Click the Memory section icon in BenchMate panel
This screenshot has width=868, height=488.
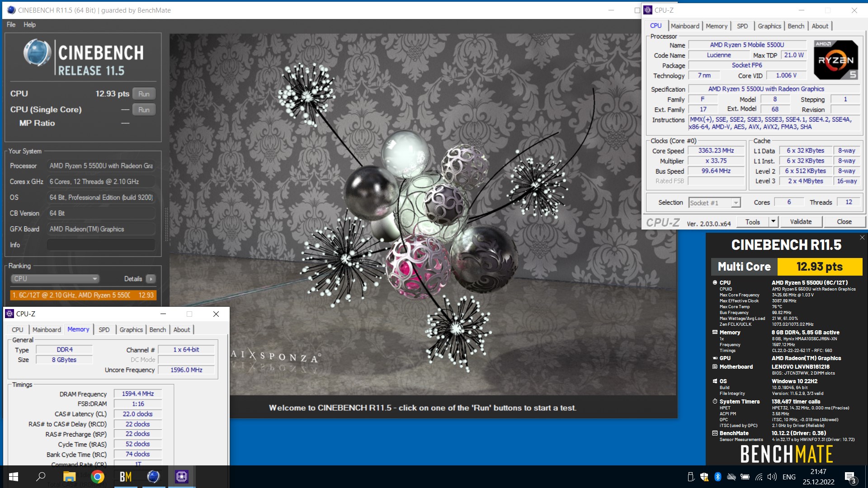pos(715,332)
